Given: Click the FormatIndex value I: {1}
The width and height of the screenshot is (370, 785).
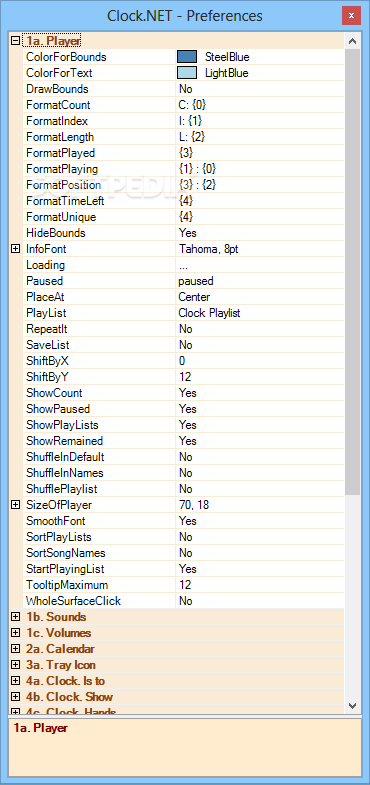Looking at the screenshot, I should point(191,121).
